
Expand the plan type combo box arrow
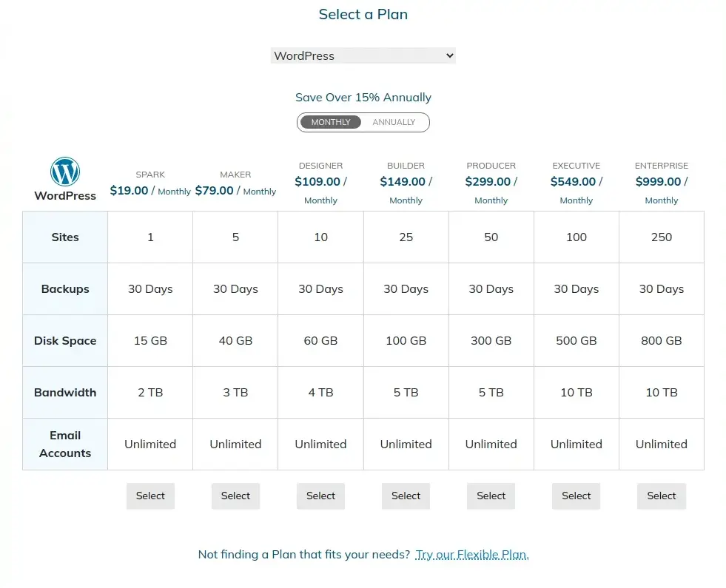tap(448, 55)
